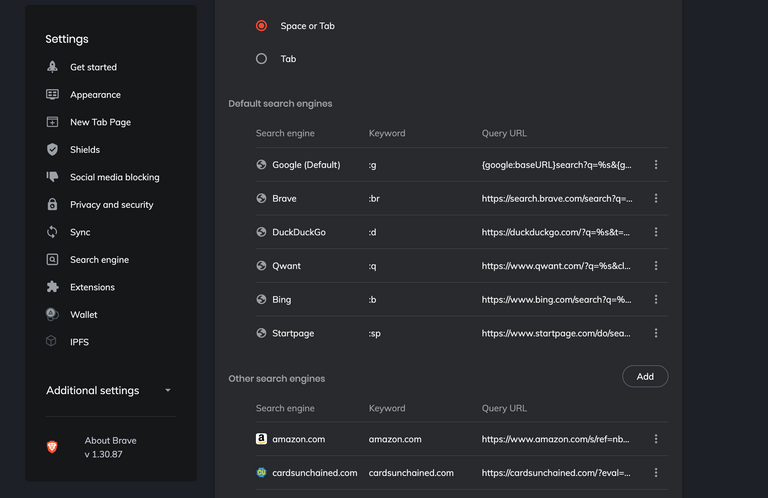Open more actions menu for Startpage
768x498 pixels.
(x=656, y=333)
